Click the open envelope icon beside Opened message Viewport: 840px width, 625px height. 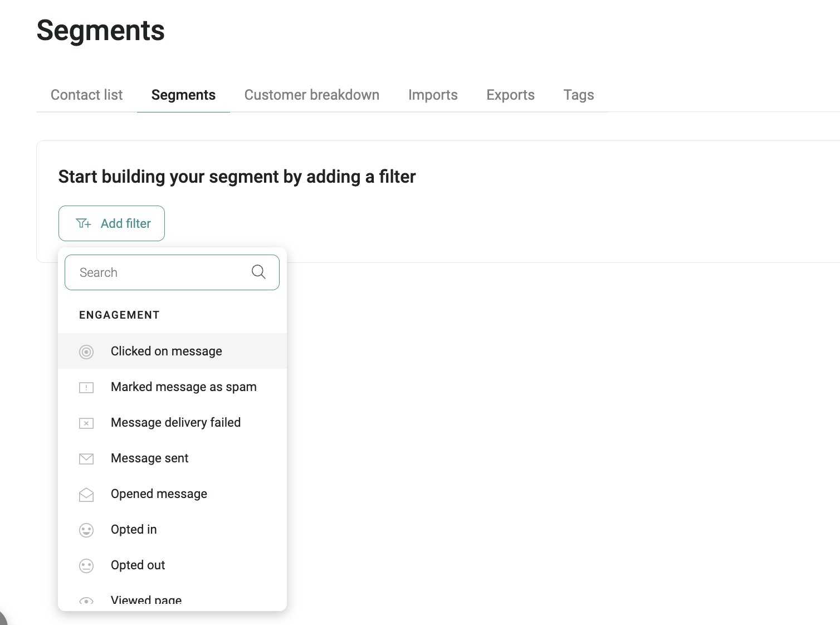coord(86,495)
